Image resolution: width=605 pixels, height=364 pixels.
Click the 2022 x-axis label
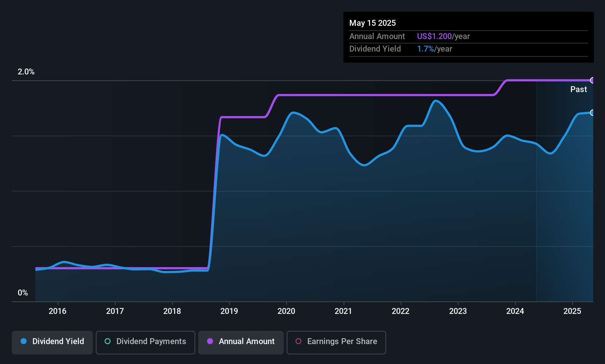401,311
